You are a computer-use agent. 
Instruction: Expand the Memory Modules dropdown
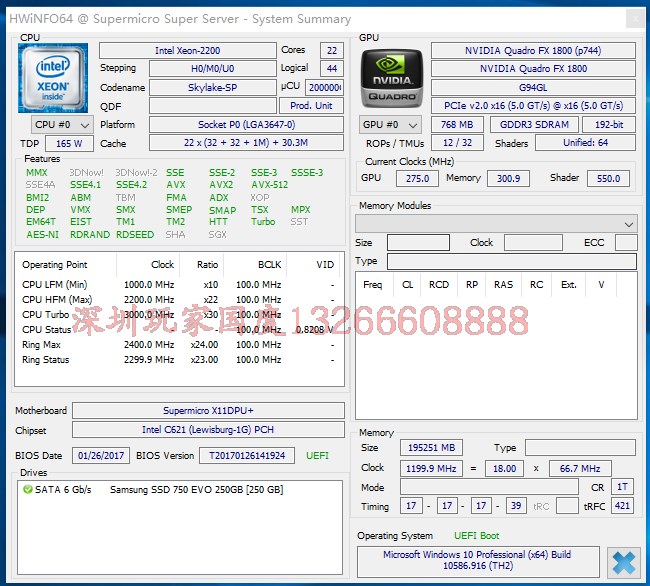[496, 224]
